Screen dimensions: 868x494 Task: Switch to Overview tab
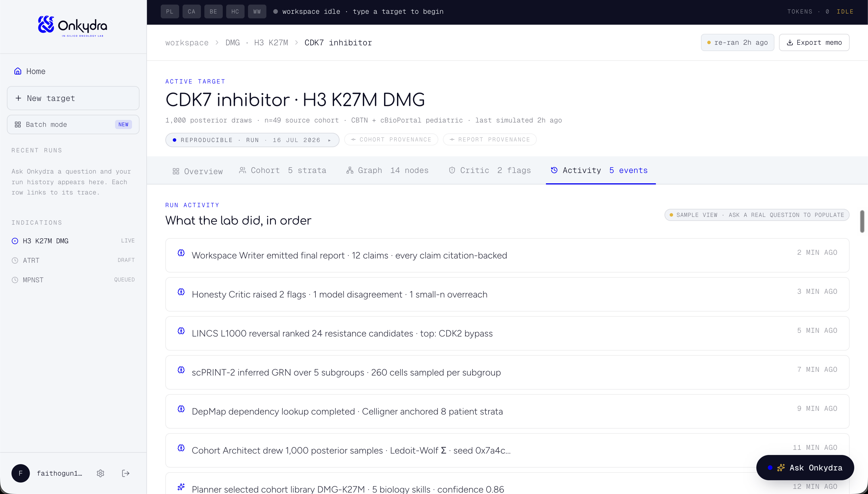(197, 171)
